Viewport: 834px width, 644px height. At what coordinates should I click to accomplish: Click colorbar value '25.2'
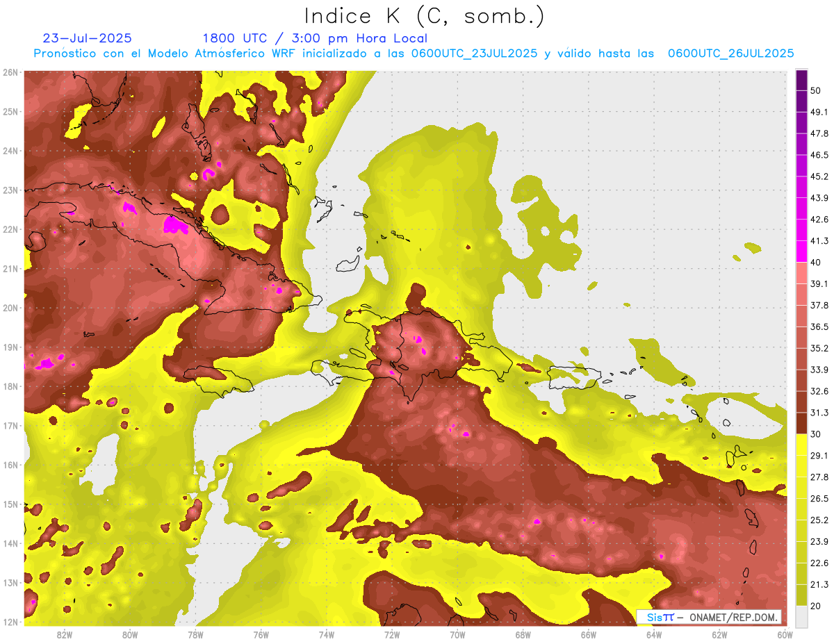pyautogui.click(x=819, y=520)
